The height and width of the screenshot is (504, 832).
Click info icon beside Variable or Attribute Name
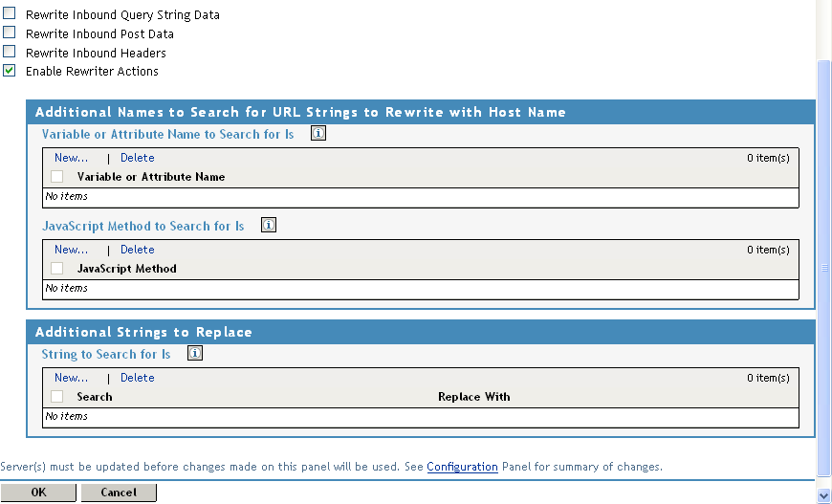click(318, 134)
